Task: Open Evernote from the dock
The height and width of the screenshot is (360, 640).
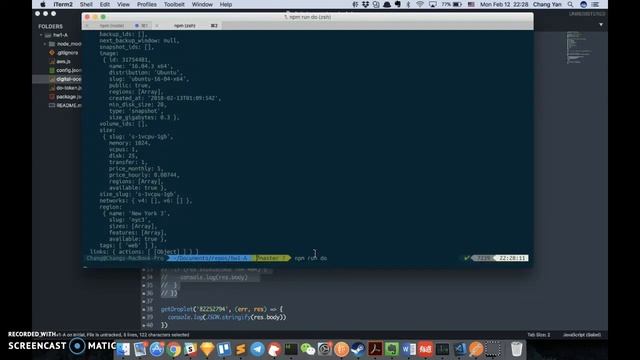Action: point(391,349)
